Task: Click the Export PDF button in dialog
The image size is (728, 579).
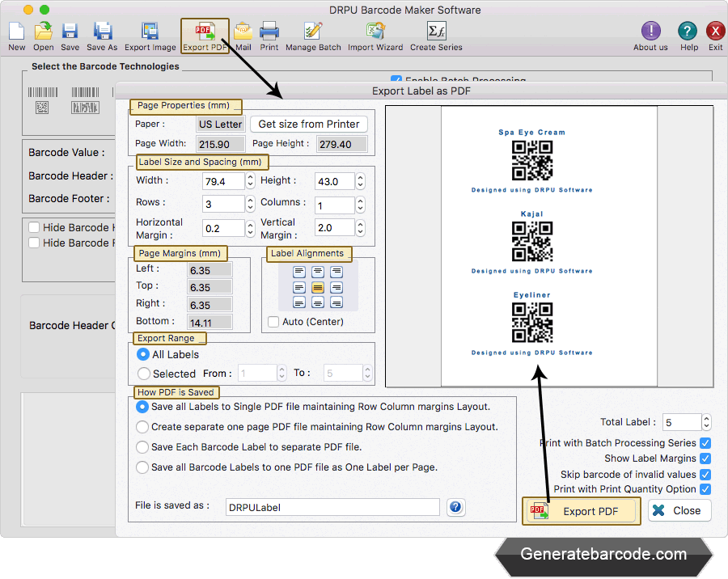Action: pos(582,511)
